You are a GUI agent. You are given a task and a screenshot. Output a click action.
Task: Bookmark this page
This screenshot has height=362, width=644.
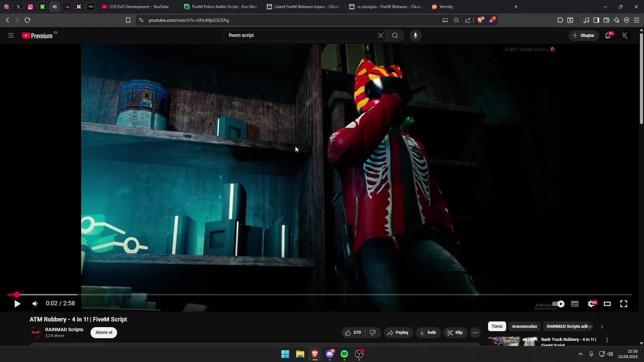click(x=128, y=20)
